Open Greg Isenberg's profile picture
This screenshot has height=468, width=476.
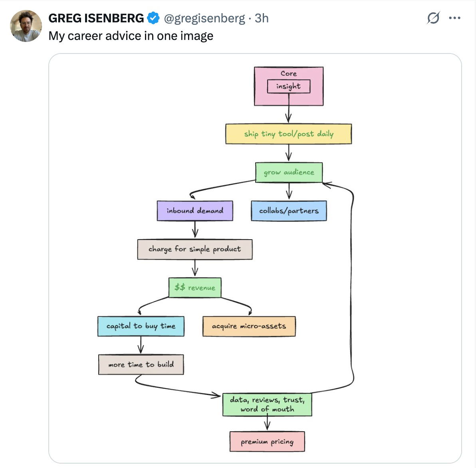click(26, 26)
